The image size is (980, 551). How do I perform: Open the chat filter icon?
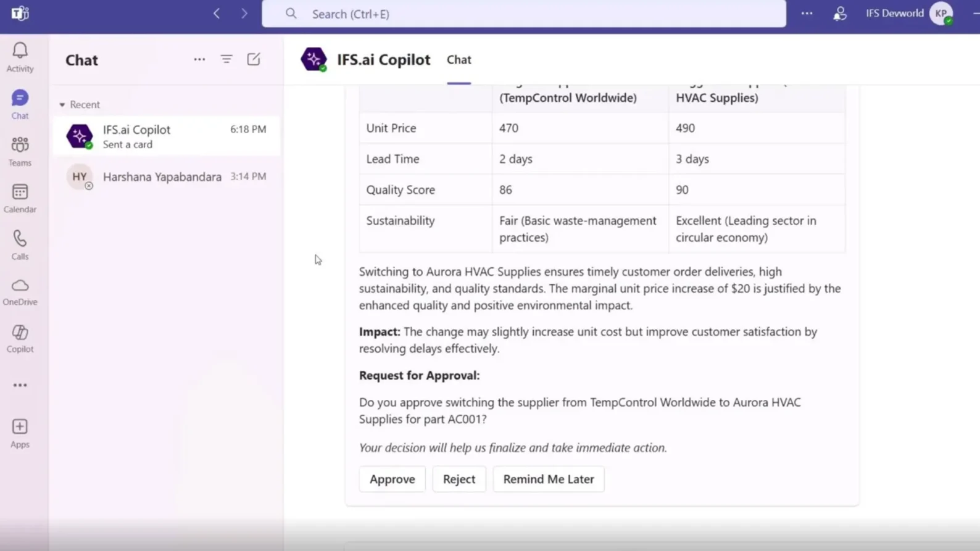[x=226, y=59]
